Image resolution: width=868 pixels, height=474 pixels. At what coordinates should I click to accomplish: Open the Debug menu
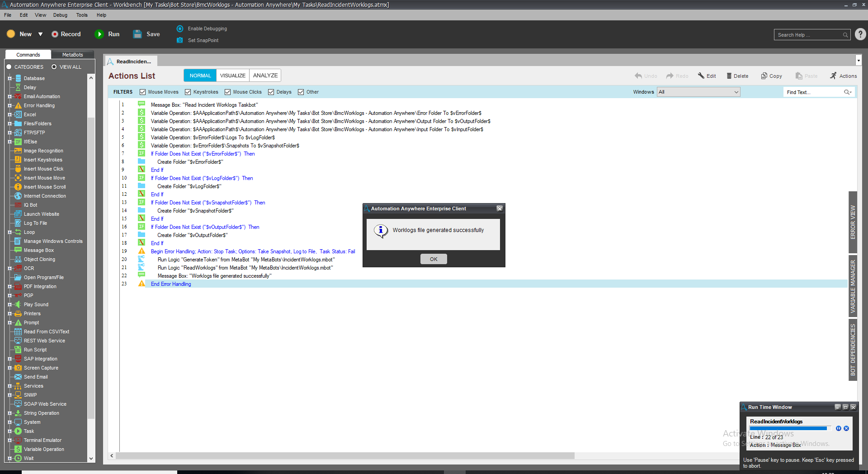(x=60, y=15)
